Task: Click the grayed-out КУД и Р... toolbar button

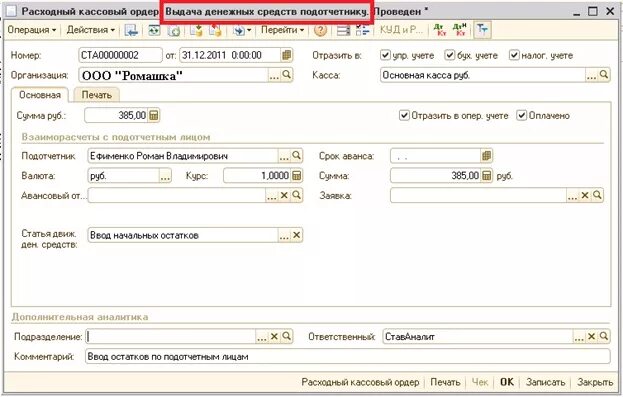Action: click(400, 30)
